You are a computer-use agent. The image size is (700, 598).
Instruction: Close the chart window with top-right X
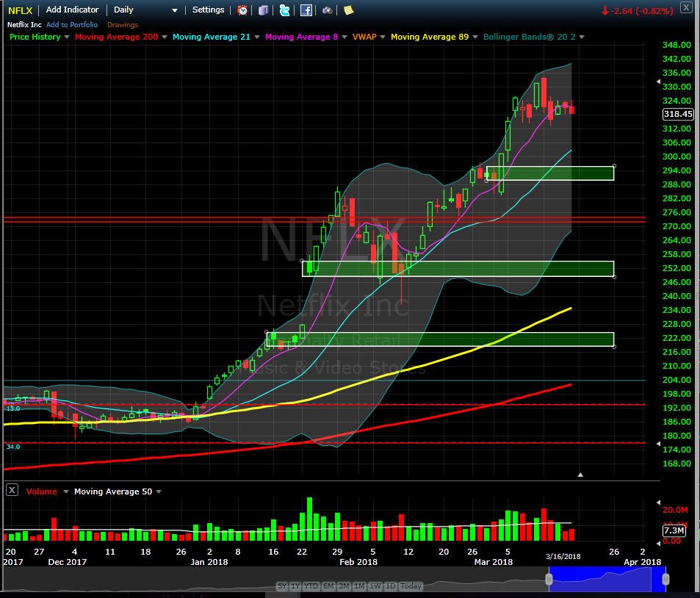[686, 7]
